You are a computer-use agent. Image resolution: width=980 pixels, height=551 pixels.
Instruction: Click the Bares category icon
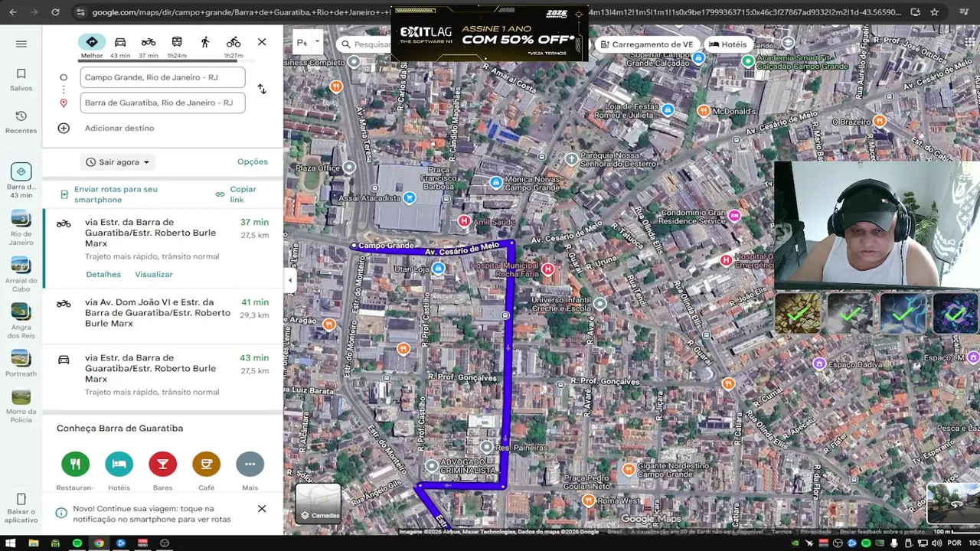pos(162,465)
